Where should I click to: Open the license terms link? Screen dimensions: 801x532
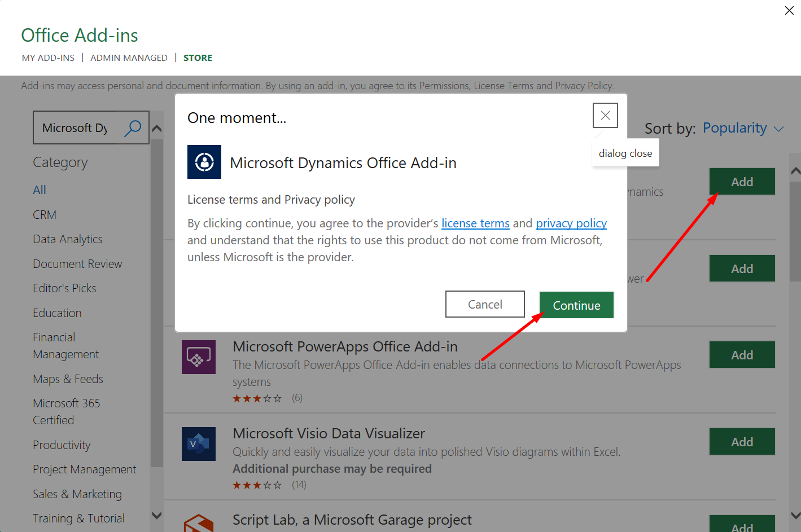pyautogui.click(x=475, y=223)
